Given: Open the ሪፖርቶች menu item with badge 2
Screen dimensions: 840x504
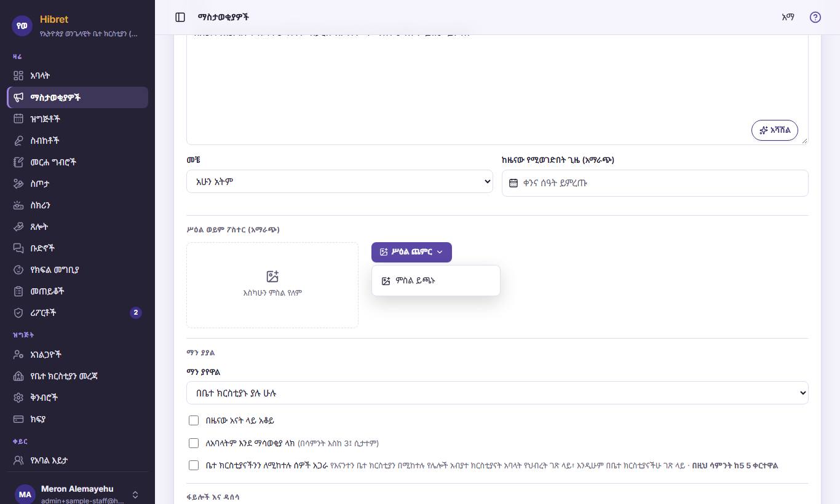Looking at the screenshot, I should pyautogui.click(x=77, y=313).
